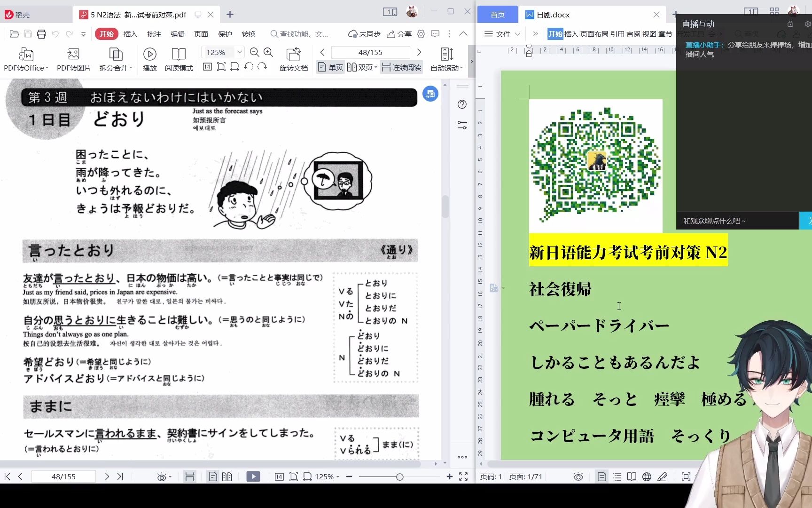The width and height of the screenshot is (812, 508).
Task: Click the 分享 share button
Action: pyautogui.click(x=399, y=34)
